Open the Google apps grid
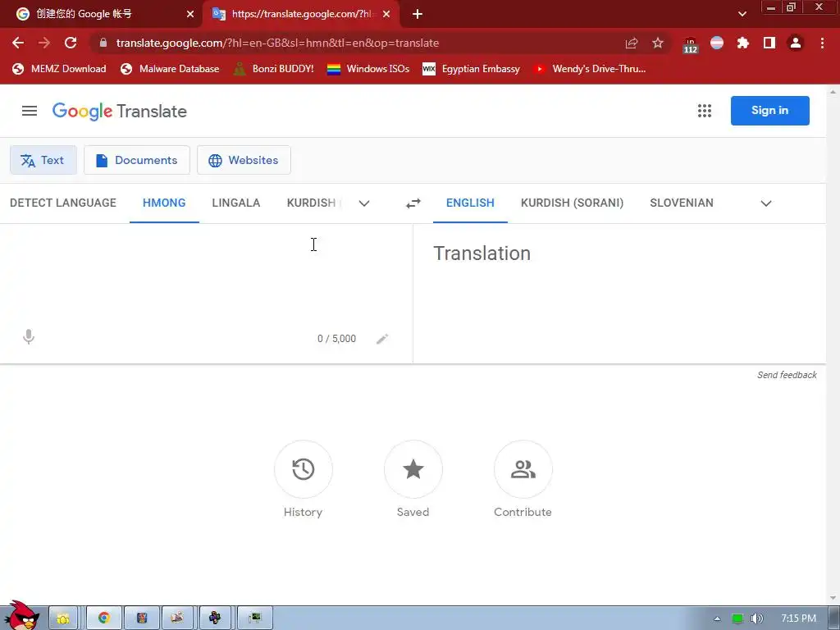 [x=705, y=111]
